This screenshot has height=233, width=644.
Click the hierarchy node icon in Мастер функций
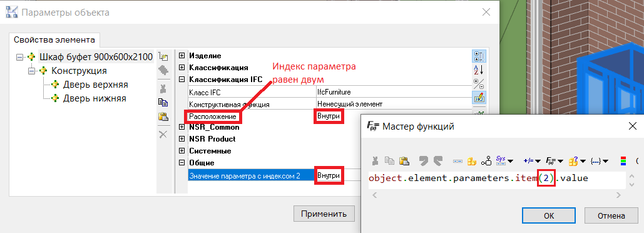487,161
